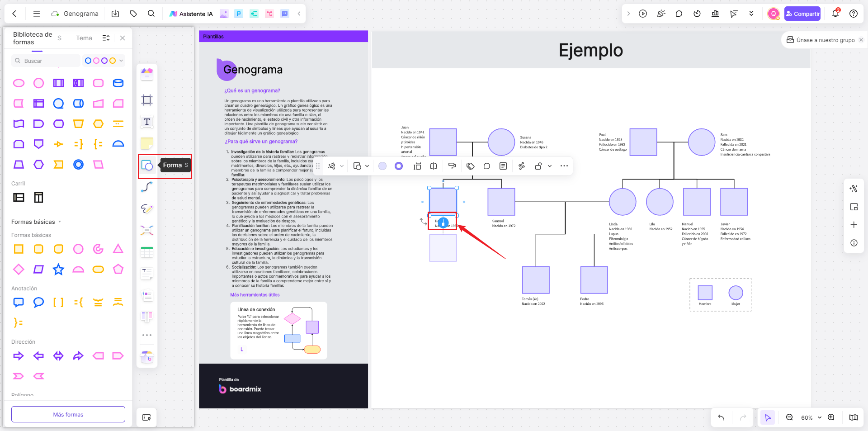
Task: Open lock options dropdown arrow
Action: 550,166
